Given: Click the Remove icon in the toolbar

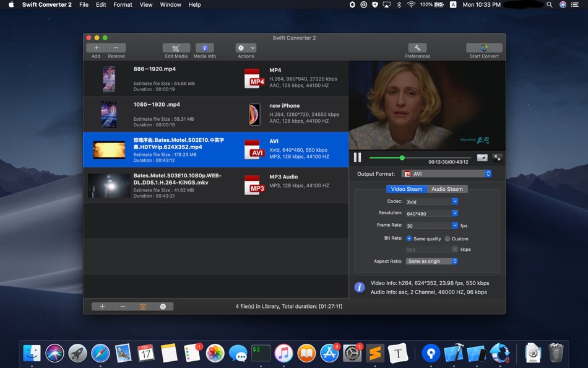Looking at the screenshot, I should point(116,48).
